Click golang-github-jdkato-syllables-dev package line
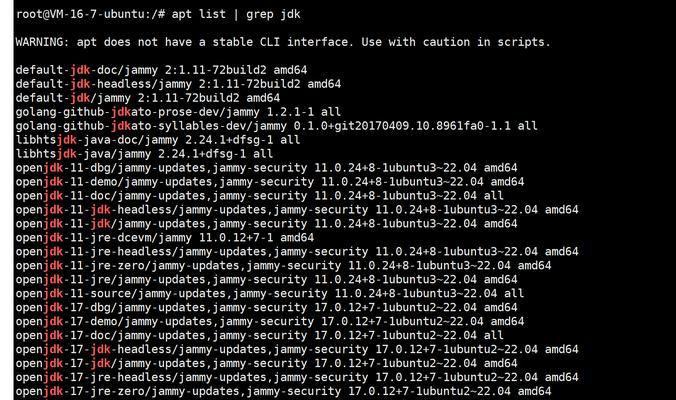Screen dimensions: 676x400 276,126
